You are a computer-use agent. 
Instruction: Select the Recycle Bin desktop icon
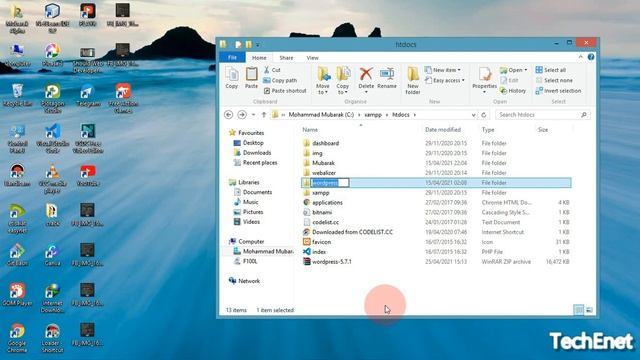click(17, 95)
